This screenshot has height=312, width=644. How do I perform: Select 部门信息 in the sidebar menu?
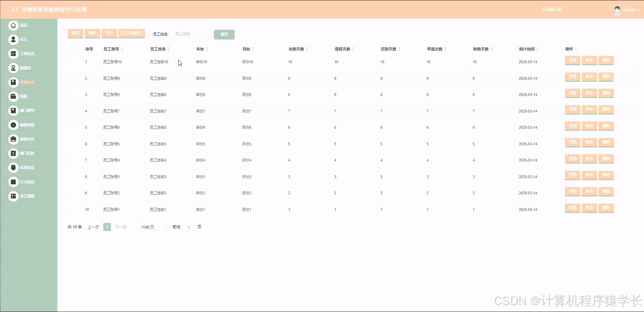coord(13,153)
